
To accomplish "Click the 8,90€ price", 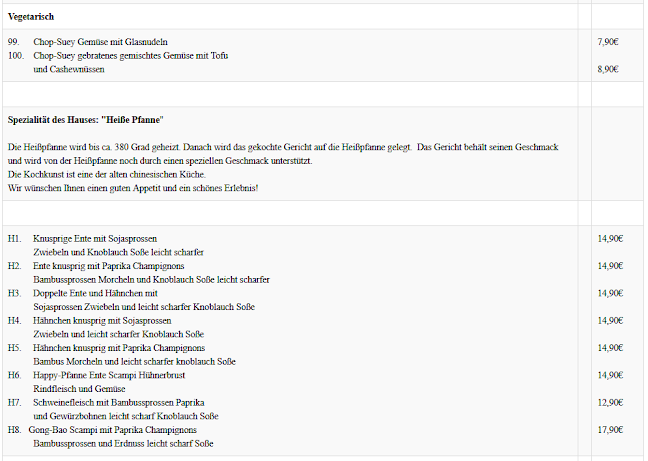I will pos(607,69).
